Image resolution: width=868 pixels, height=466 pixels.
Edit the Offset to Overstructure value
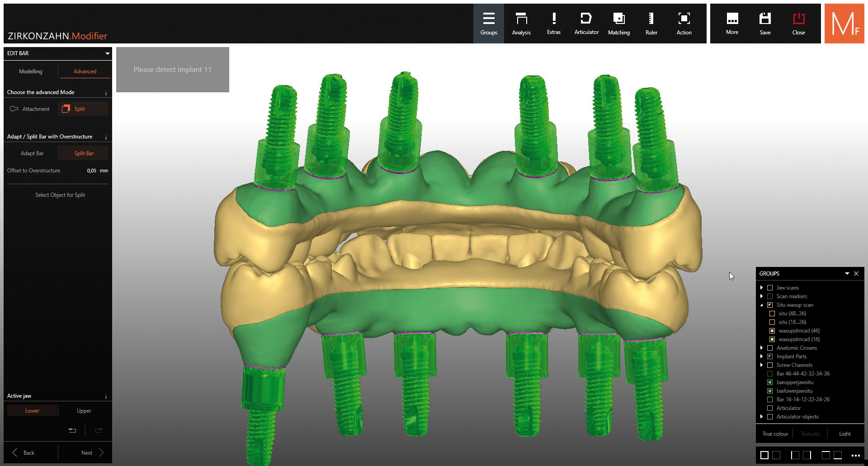[91, 171]
